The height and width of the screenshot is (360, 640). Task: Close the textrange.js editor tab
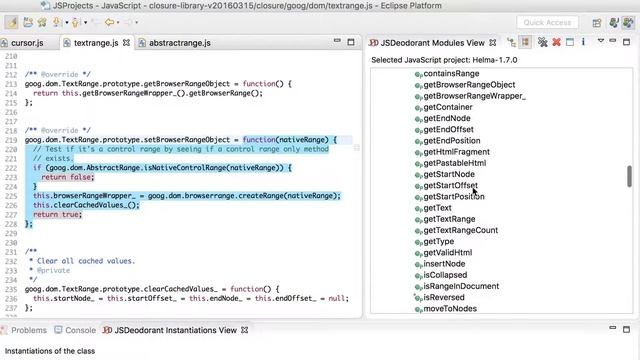127,43
